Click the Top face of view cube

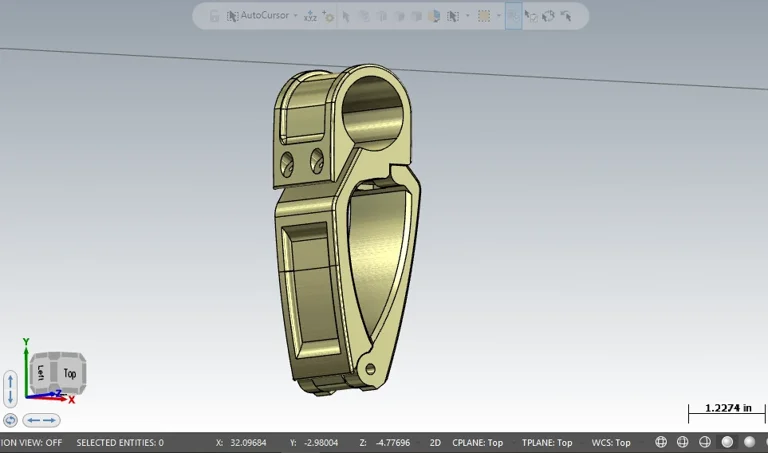point(69,373)
